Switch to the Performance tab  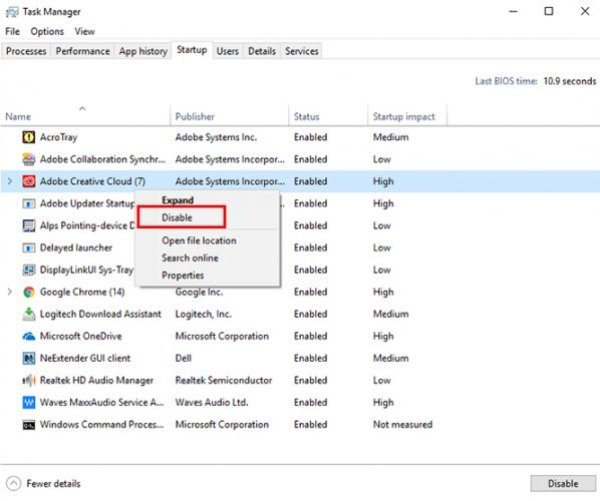tap(83, 51)
